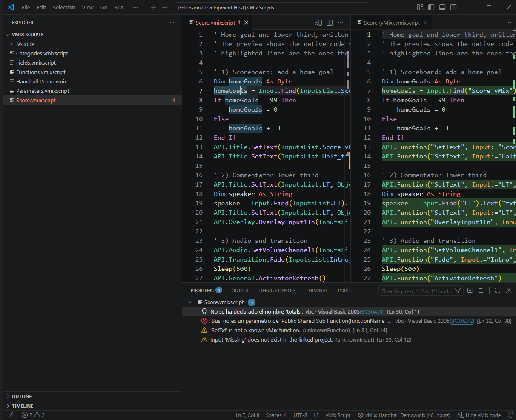
Task: Open the overflow menu after Run
Action: click(135, 7)
